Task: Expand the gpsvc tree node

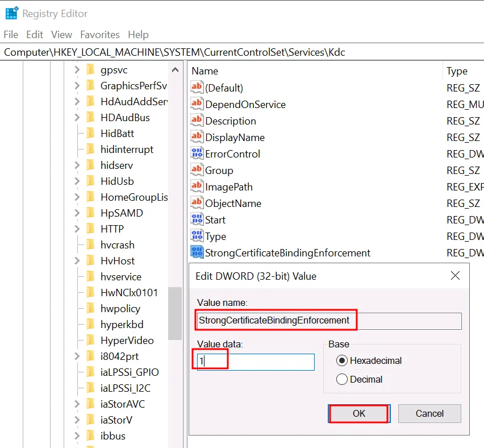Action: (77, 70)
